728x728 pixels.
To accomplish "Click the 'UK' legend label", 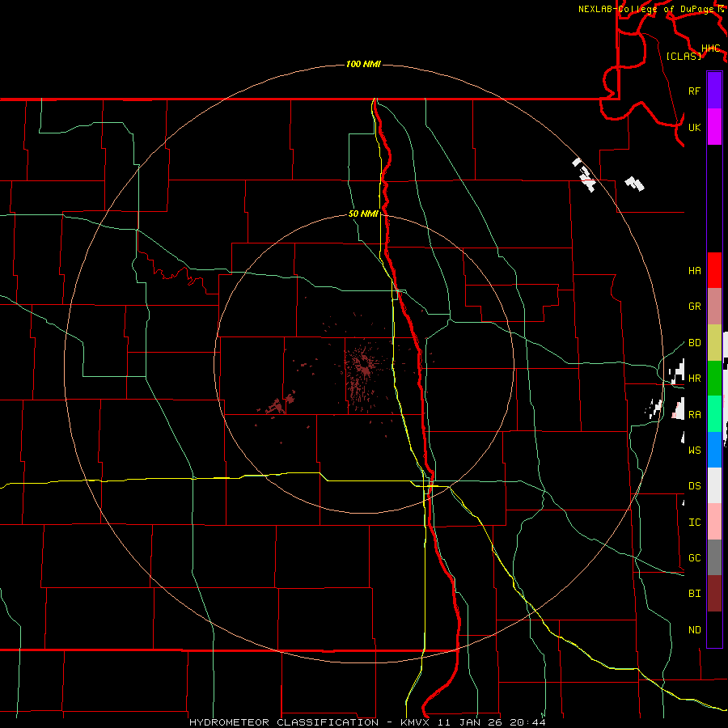I will click(694, 127).
